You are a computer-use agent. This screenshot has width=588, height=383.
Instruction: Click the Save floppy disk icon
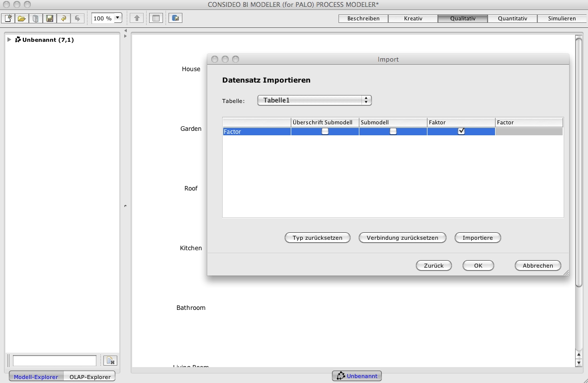coord(49,18)
